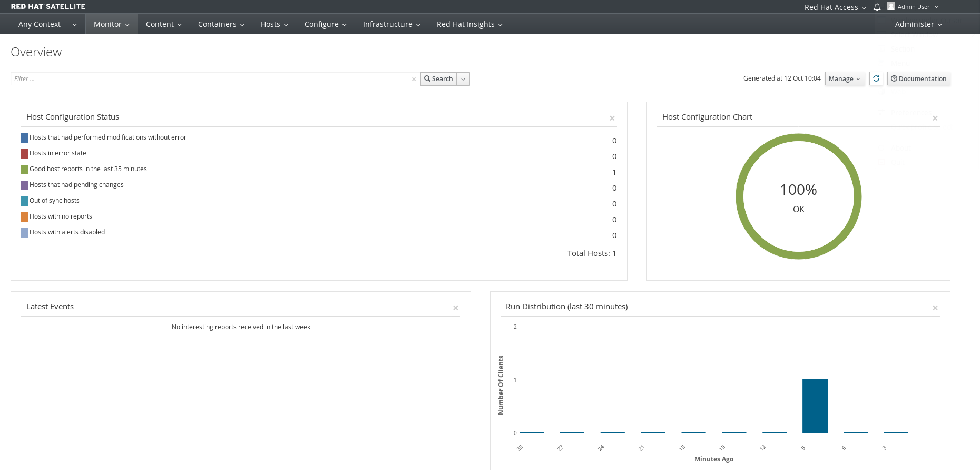
Task: Open the Monitor menu
Action: (x=112, y=24)
